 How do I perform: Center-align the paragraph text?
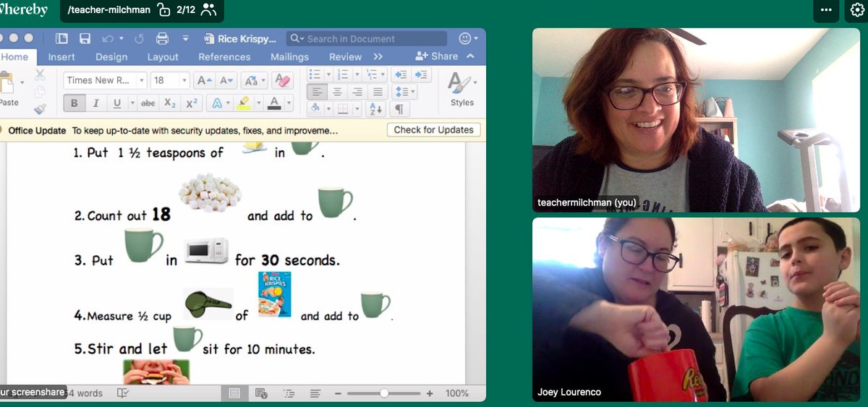pos(337,92)
